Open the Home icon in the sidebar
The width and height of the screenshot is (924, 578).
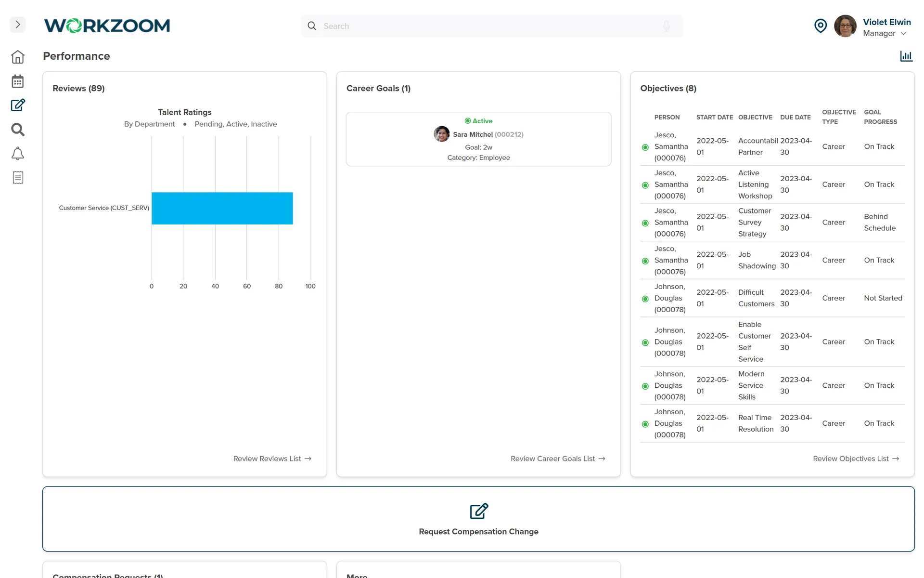coord(18,57)
